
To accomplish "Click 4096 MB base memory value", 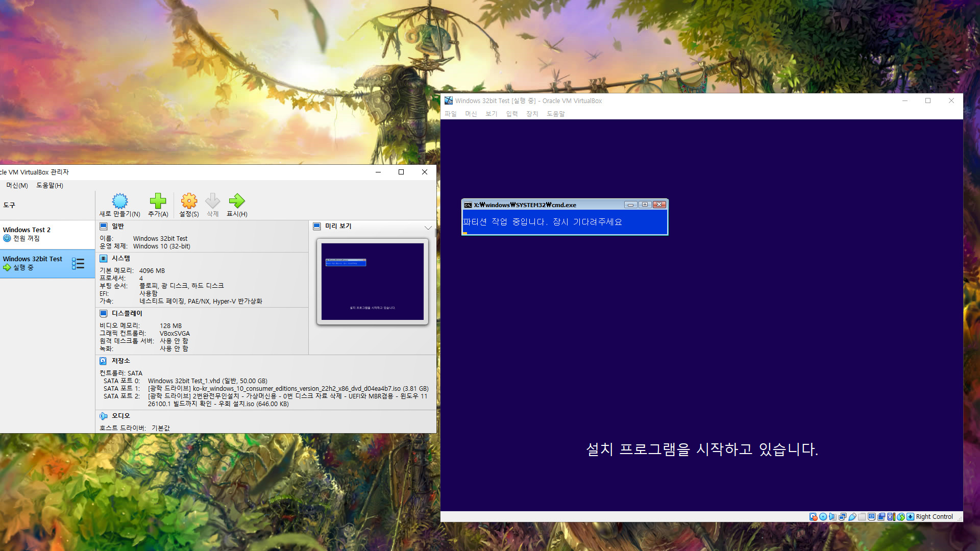I will [x=152, y=271].
